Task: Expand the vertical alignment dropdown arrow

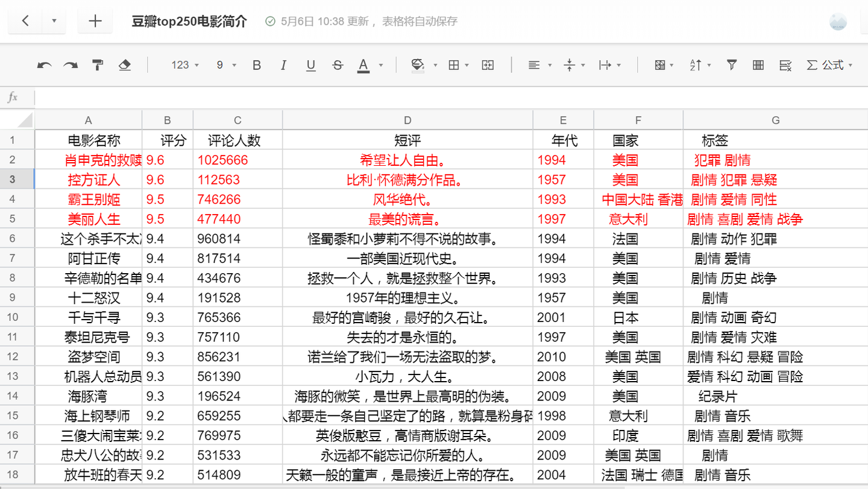Action: click(x=583, y=65)
